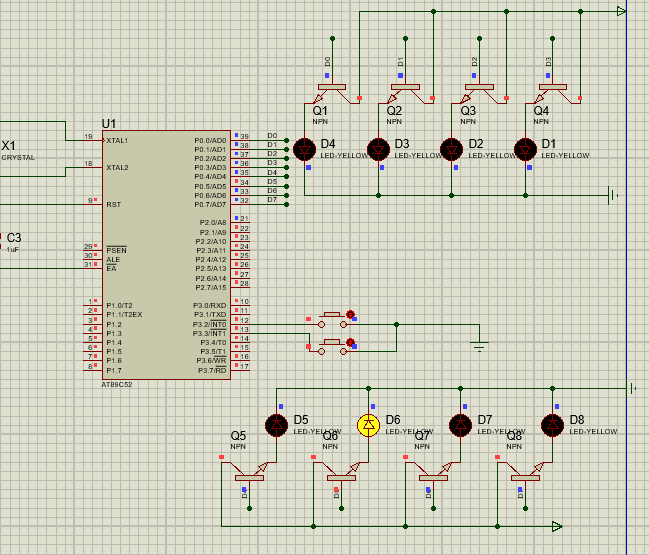
Task: Select the D2 LED symbol
Action: coord(452,149)
